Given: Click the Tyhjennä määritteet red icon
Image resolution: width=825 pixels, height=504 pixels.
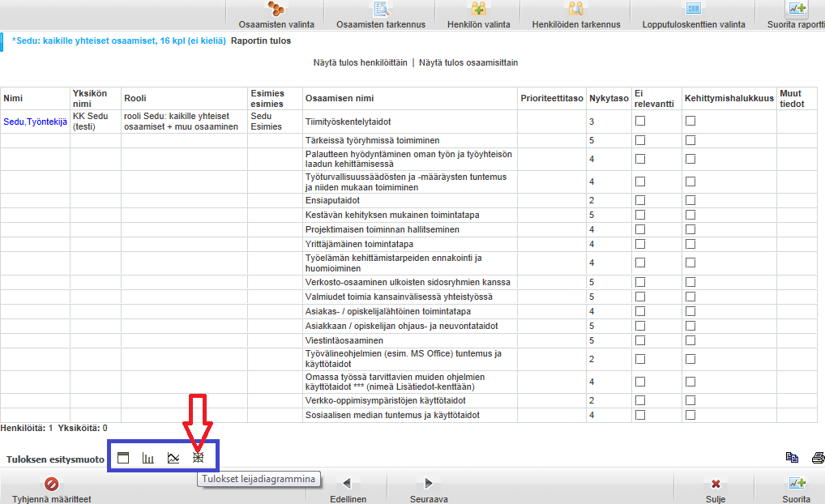Looking at the screenshot, I should click(x=52, y=484).
